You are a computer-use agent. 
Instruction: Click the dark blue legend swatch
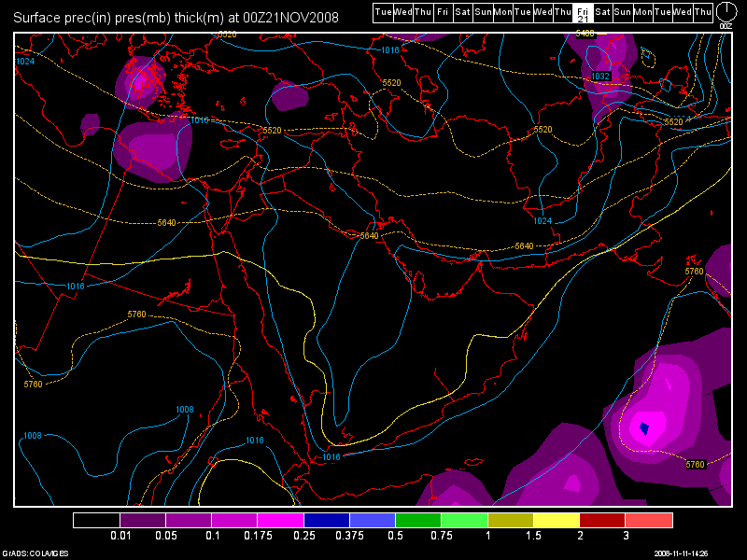pyautogui.click(x=327, y=520)
